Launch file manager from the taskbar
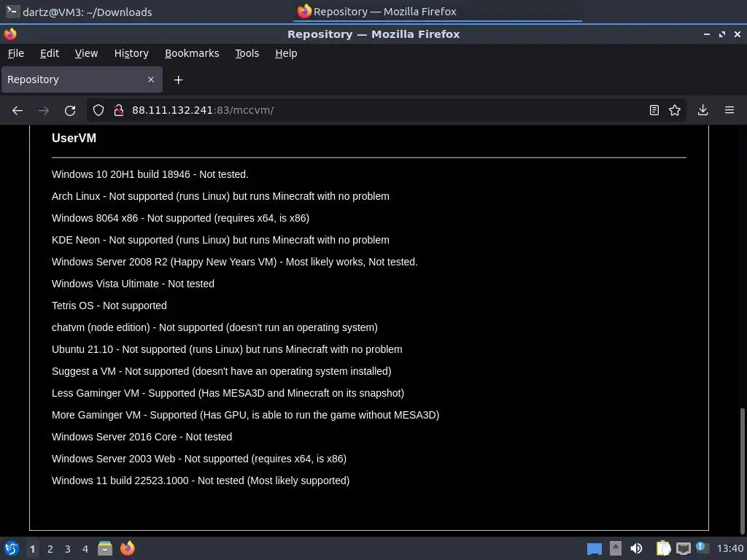This screenshot has height=560, width=747. tap(105, 548)
